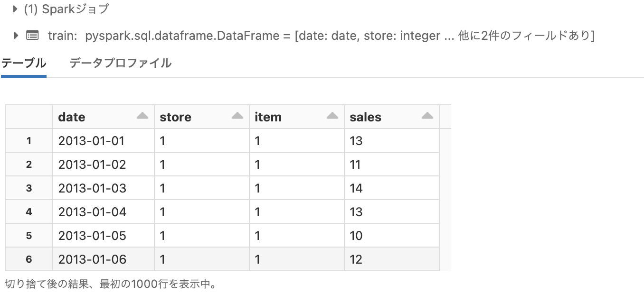Click the store header label
This screenshot has width=644, height=294.
(x=175, y=117)
